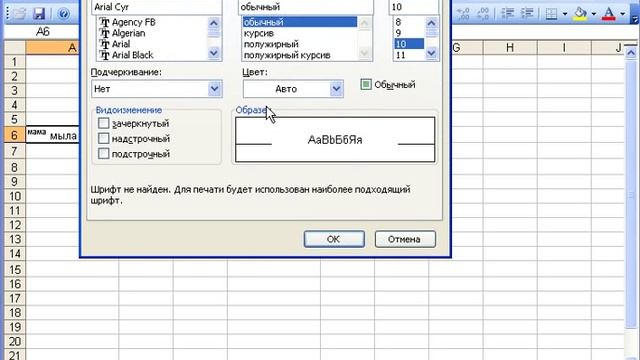
Task: Select column H header
Action: point(510,48)
